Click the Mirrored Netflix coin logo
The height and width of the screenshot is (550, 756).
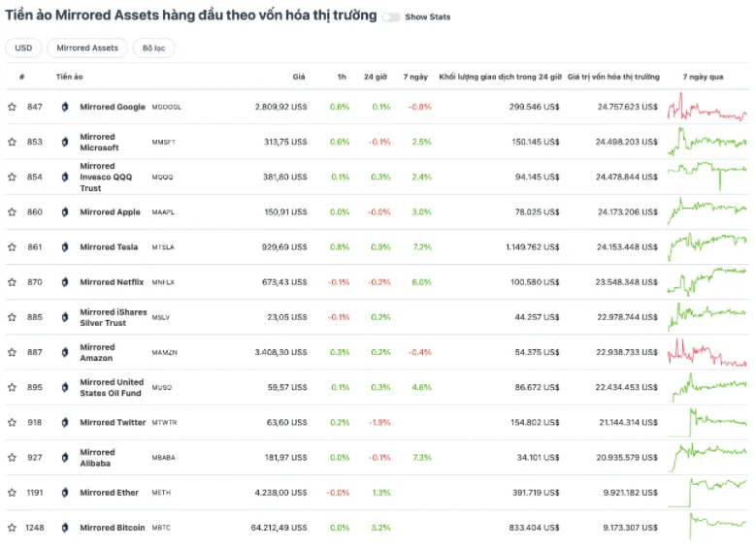[65, 282]
